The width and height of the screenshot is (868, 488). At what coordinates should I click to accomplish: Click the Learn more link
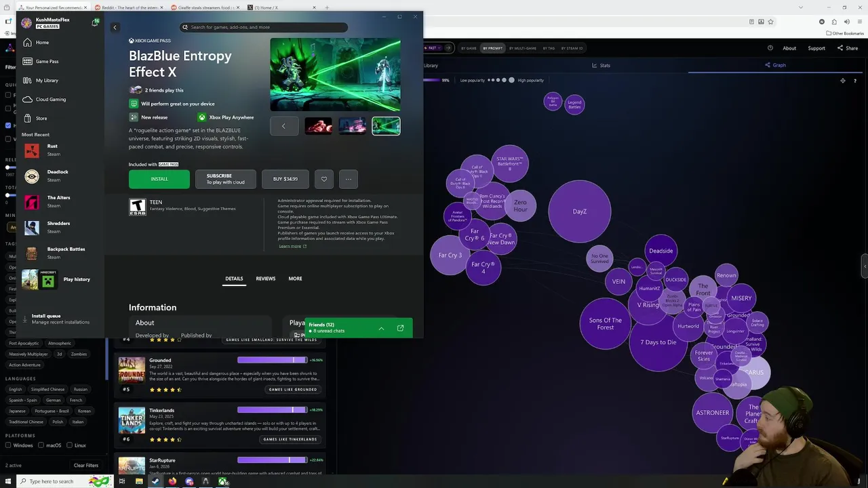[290, 246]
